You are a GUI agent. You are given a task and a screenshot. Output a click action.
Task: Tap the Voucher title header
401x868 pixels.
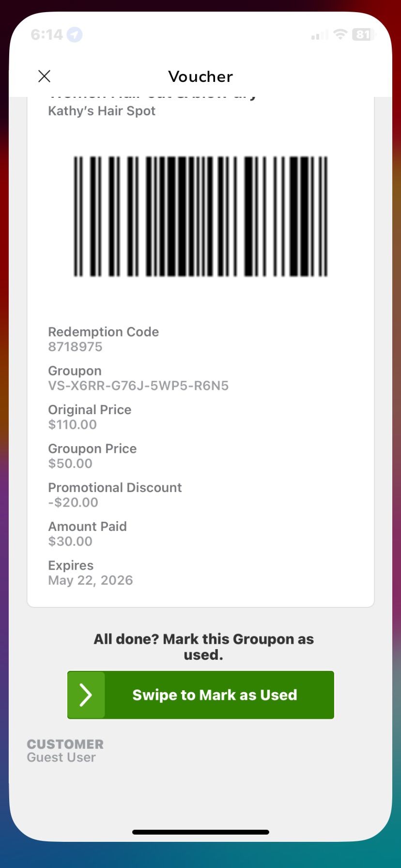point(200,77)
